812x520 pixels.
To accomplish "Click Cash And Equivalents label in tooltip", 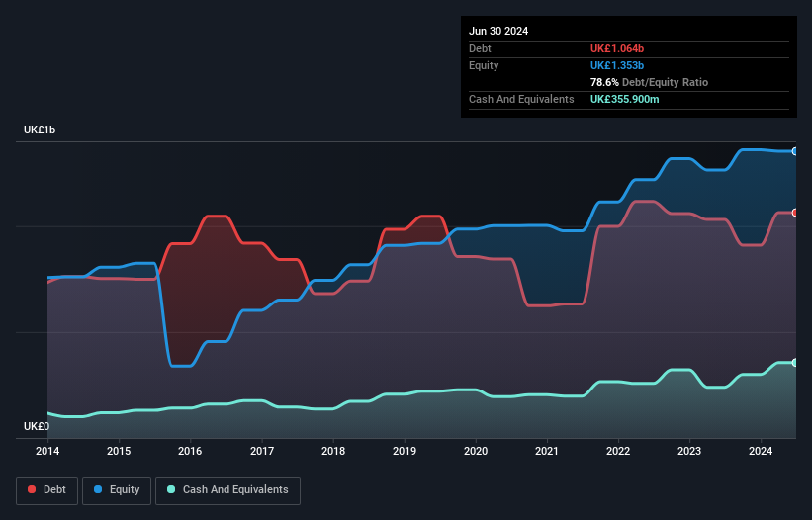I will tap(521, 99).
